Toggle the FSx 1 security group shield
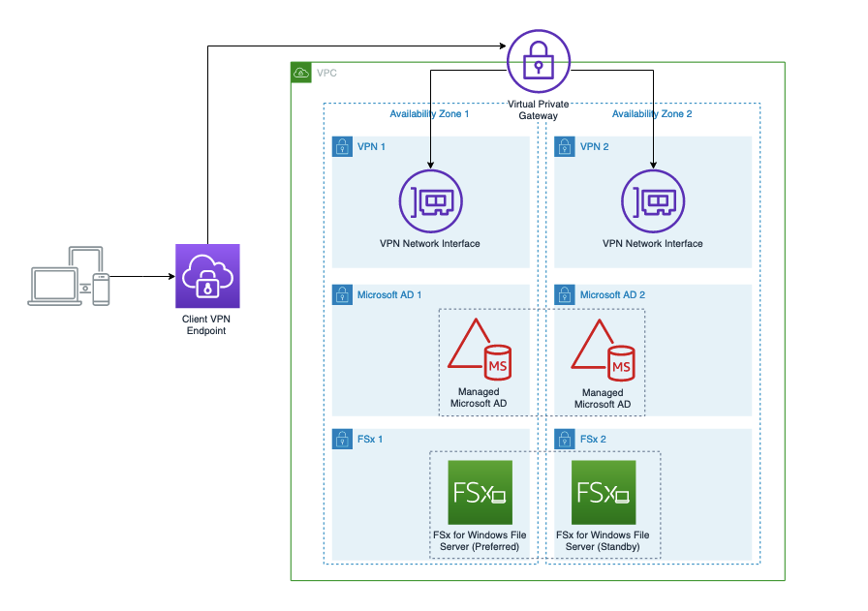 [x=342, y=439]
